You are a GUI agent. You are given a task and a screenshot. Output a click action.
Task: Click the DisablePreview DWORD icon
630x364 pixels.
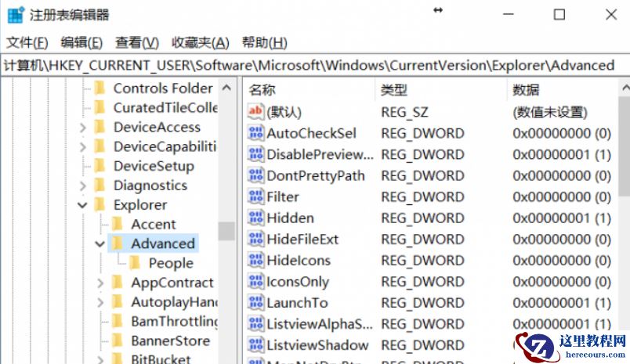pyautogui.click(x=255, y=154)
